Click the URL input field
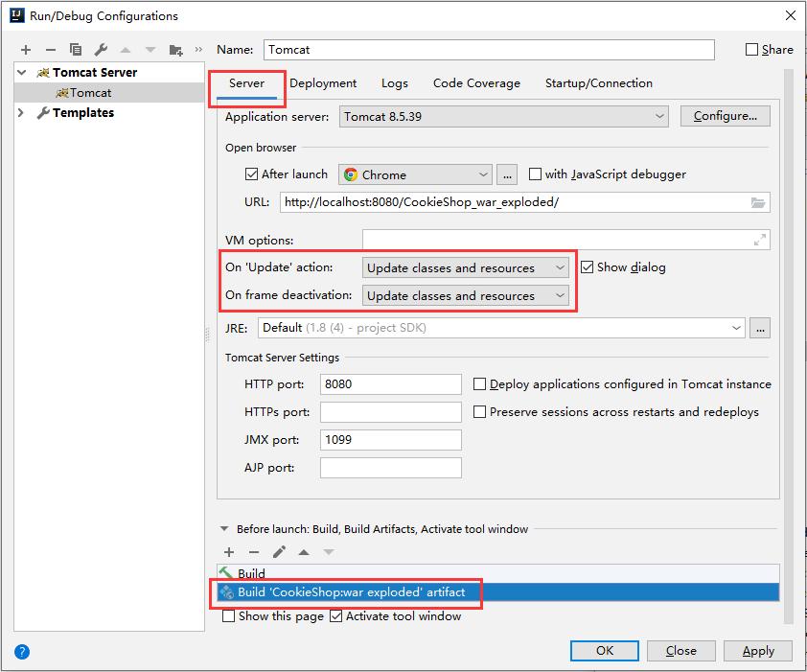The height and width of the screenshot is (672, 807). (x=525, y=202)
